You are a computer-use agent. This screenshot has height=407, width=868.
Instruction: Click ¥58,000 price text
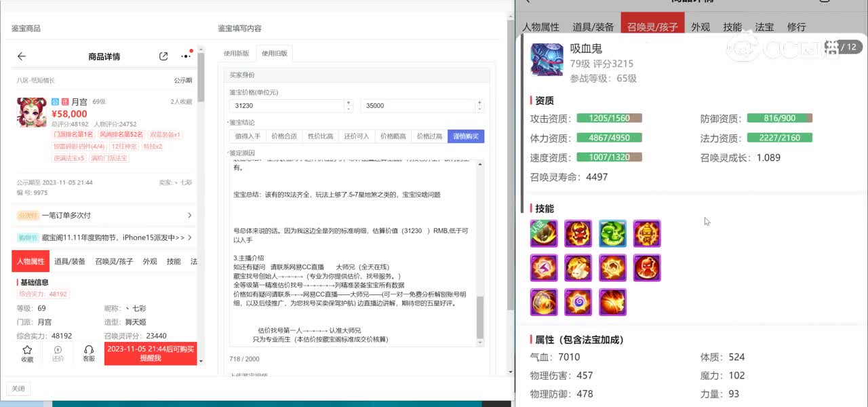coord(69,114)
